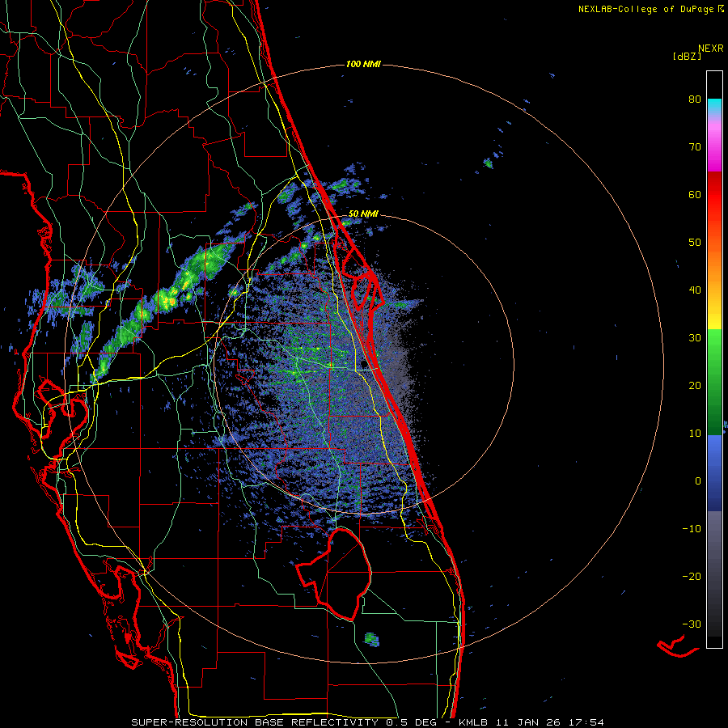This screenshot has height=728, width=728.
Task: Select the 20 value on dBZ scale
Action: [695, 386]
